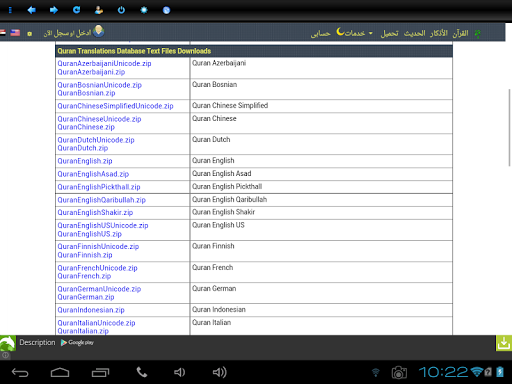Tap the blue power icon in toolbar
Screen dimensions: 512x384
[x=121, y=10]
